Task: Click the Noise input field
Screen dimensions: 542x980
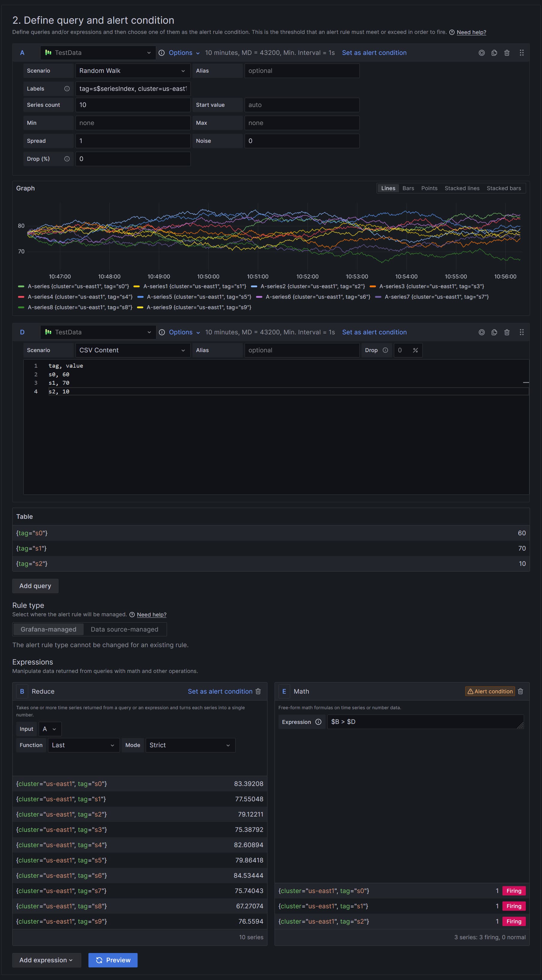Action: pos(302,141)
